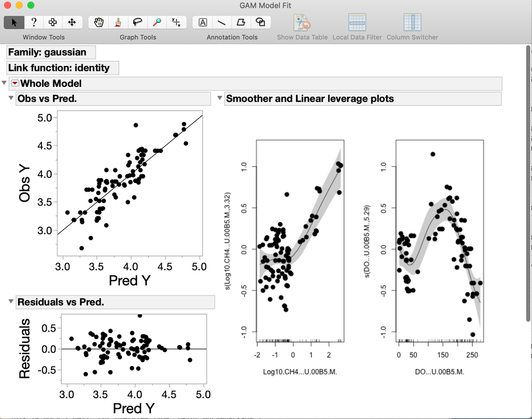532x419 pixels.
Task: Select the Line annotation tool
Action: tap(222, 22)
